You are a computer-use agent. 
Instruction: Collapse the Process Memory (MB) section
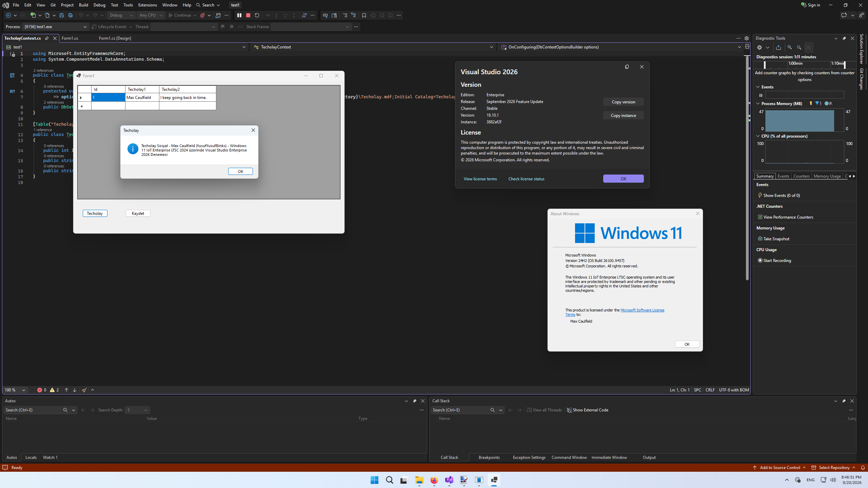758,104
